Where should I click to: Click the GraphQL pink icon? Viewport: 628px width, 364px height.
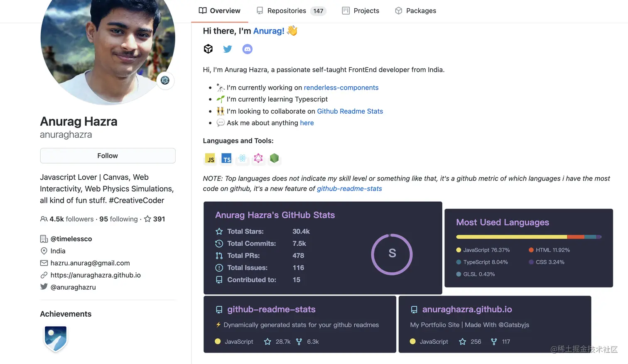[x=258, y=158]
